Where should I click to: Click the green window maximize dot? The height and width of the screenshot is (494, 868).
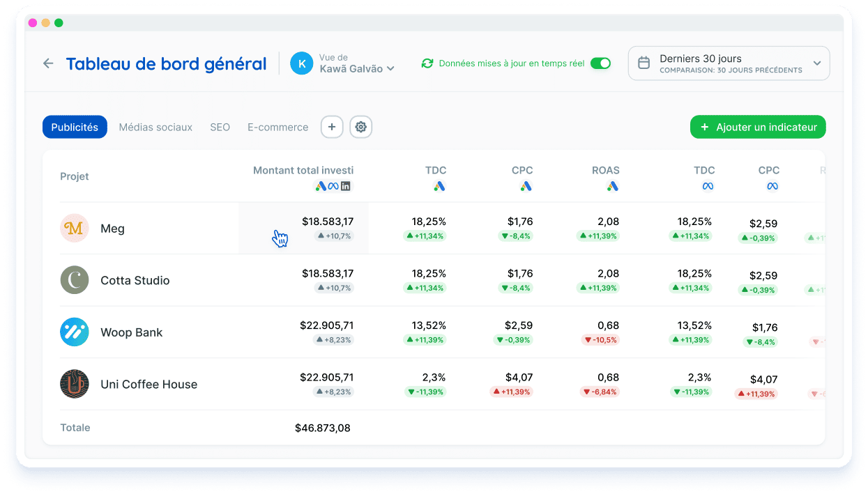[x=59, y=23]
